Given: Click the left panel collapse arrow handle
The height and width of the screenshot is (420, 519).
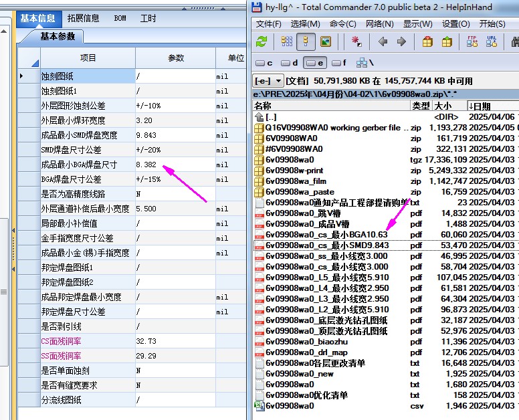Looking at the screenshot, I should [x=13, y=230].
